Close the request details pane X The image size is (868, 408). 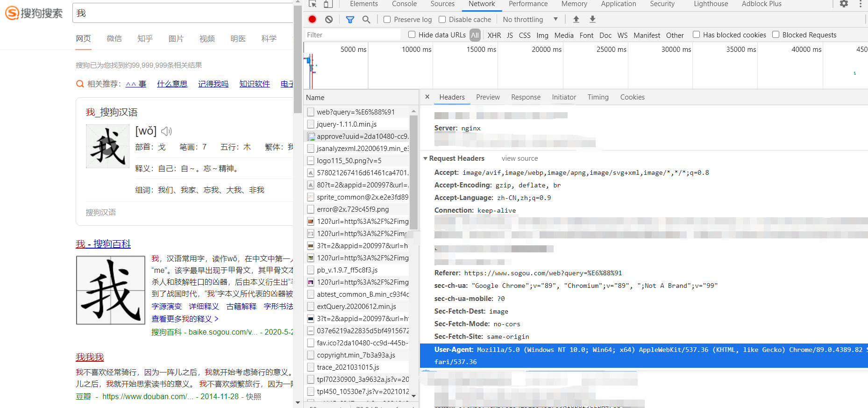427,97
